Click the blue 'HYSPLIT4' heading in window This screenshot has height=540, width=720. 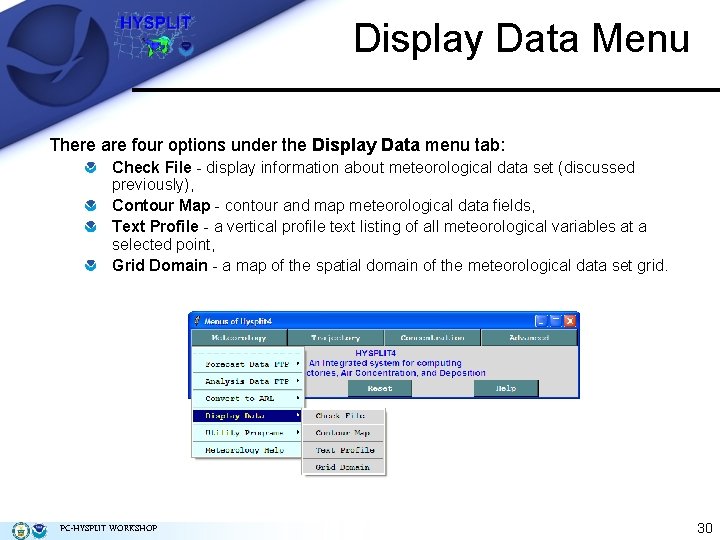click(x=376, y=353)
